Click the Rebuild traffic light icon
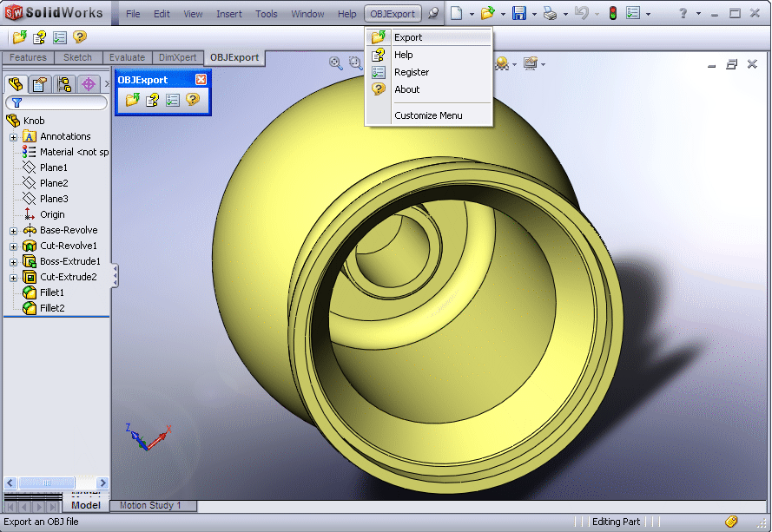 click(612, 13)
